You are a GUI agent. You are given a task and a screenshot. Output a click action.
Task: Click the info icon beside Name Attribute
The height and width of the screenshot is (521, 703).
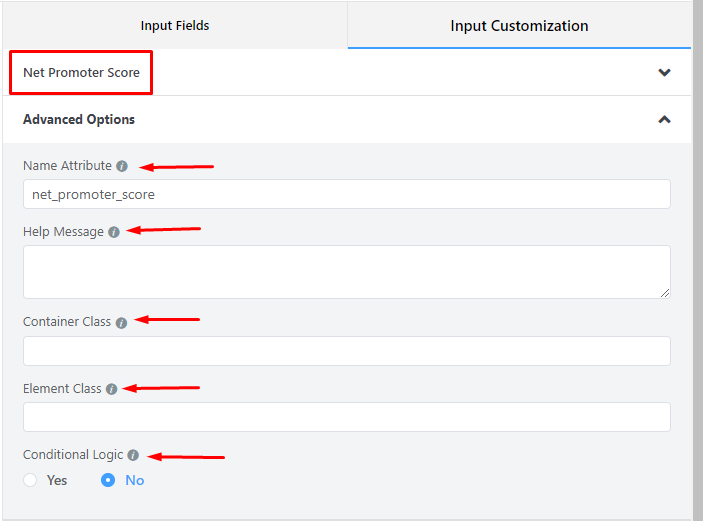click(x=122, y=166)
